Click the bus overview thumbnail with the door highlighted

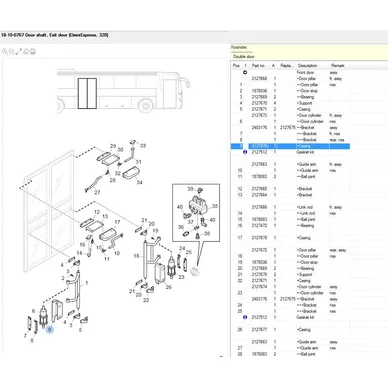123,91
